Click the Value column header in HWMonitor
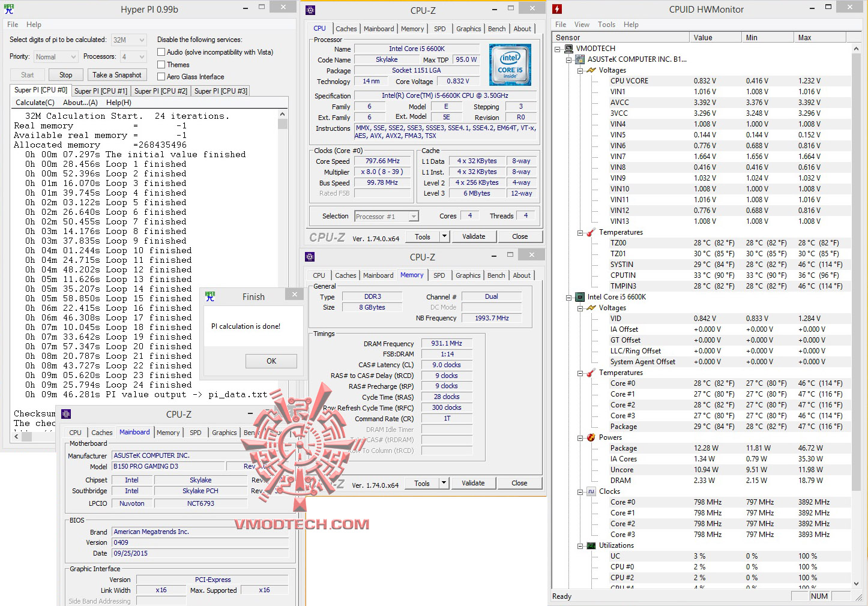Viewport: 868px width, 606px height. point(715,37)
